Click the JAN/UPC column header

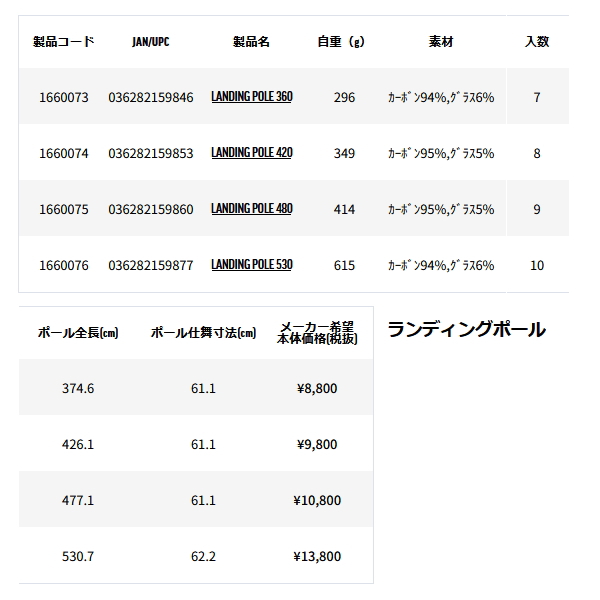click(x=151, y=41)
